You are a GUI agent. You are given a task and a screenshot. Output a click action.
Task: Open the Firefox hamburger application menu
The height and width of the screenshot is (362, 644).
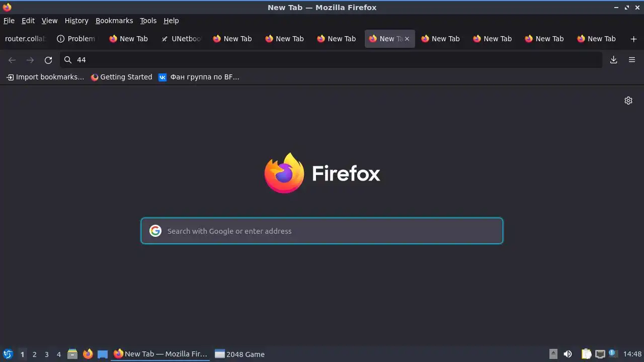[632, 60]
